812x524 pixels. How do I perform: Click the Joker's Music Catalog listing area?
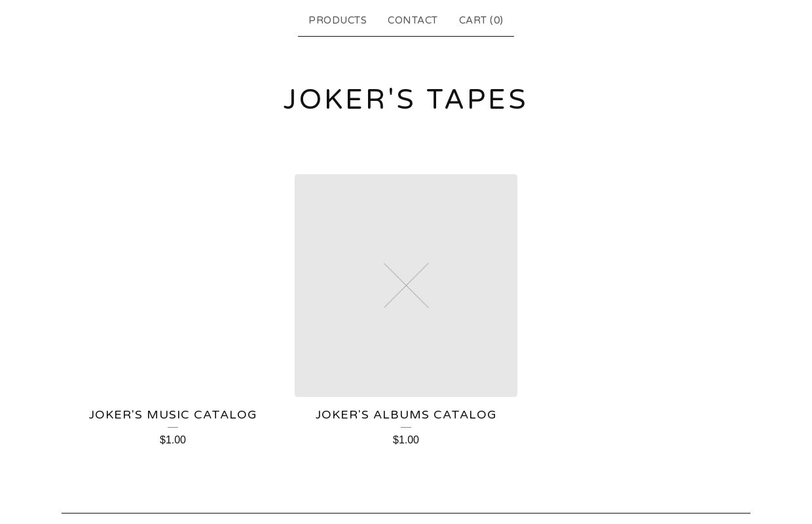[x=173, y=415]
